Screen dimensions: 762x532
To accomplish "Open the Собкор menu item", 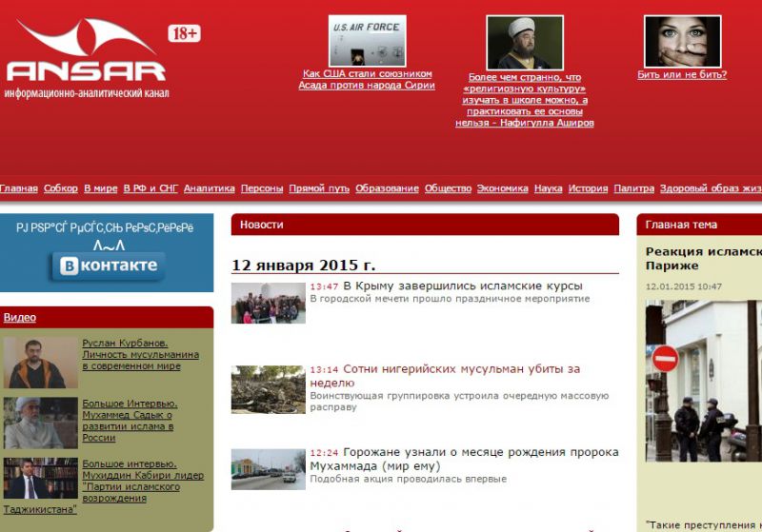I will pyautogui.click(x=61, y=188).
